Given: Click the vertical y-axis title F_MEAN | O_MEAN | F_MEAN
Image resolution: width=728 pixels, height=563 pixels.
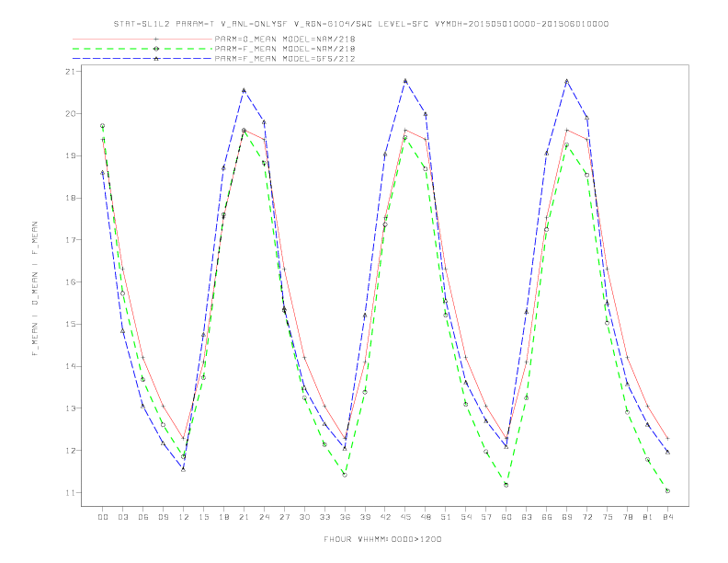Looking at the screenshot, I should pyautogui.click(x=35, y=289).
